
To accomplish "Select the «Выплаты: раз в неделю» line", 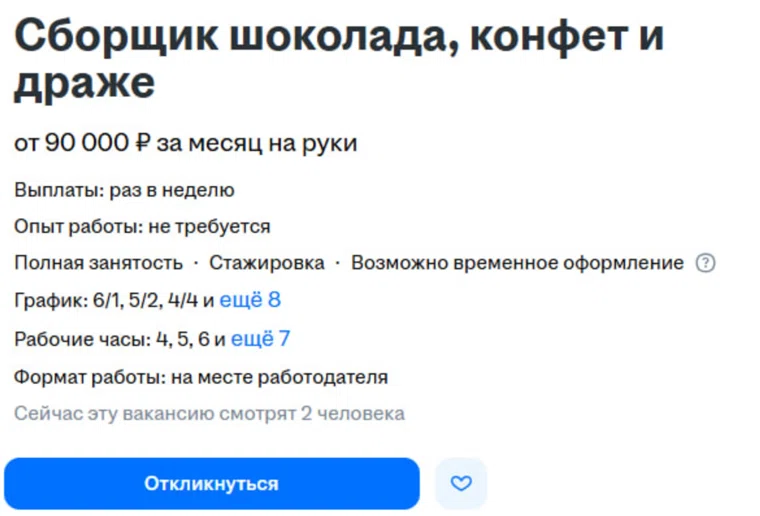I will [124, 190].
